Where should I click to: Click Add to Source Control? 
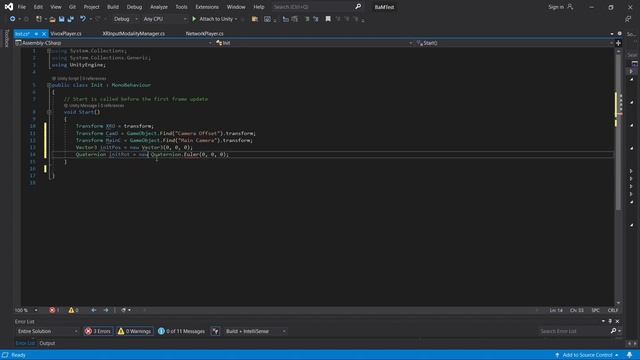point(587,355)
